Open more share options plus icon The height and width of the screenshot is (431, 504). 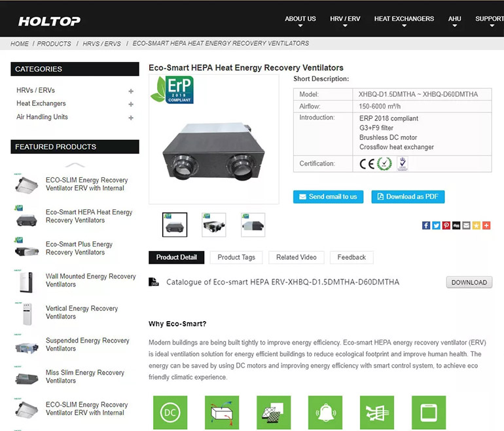point(486,226)
